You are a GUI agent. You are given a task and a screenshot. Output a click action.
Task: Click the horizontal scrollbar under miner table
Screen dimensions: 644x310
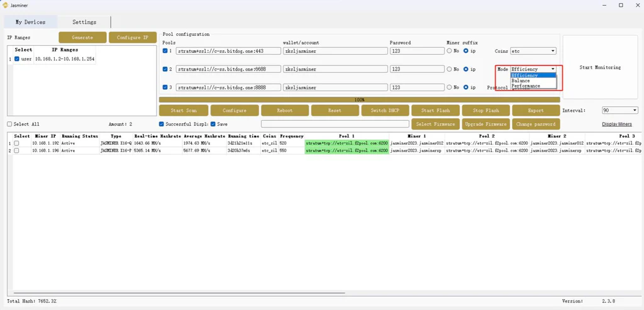tap(176, 293)
